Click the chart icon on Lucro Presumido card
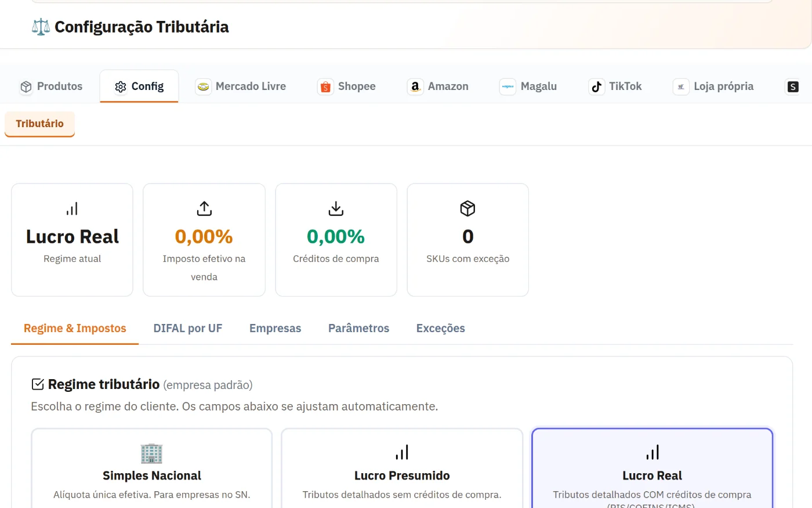This screenshot has width=812, height=508. (402, 452)
